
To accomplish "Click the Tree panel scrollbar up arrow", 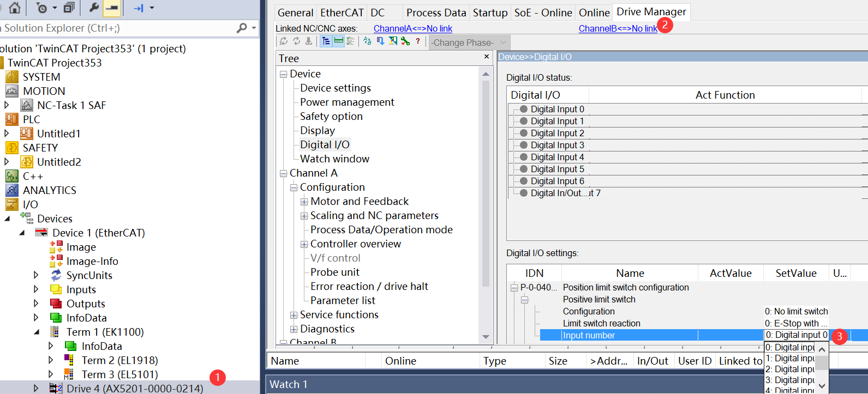I will coord(486,74).
